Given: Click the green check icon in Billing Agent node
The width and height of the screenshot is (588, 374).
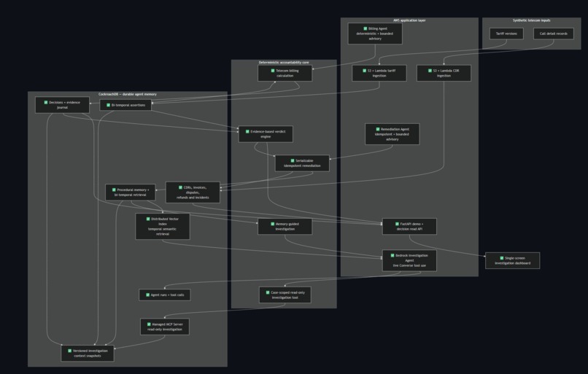Looking at the screenshot, I should (365, 28).
